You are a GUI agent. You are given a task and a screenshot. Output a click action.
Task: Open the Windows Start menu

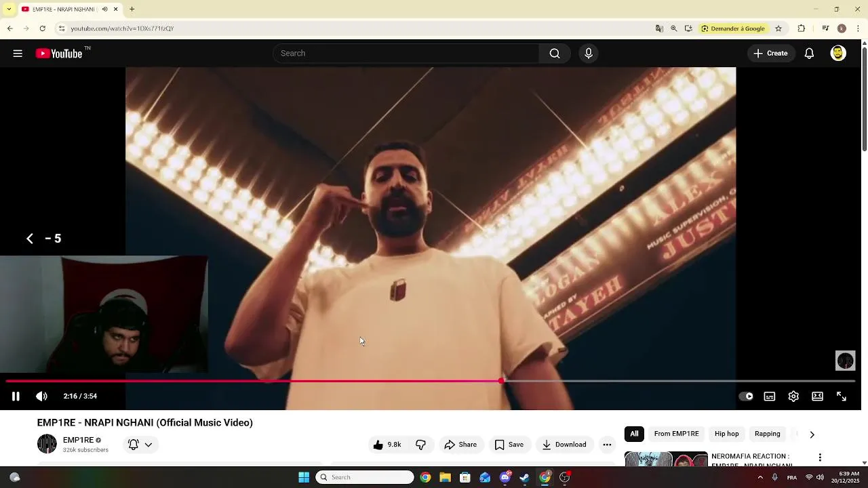[304, 478]
